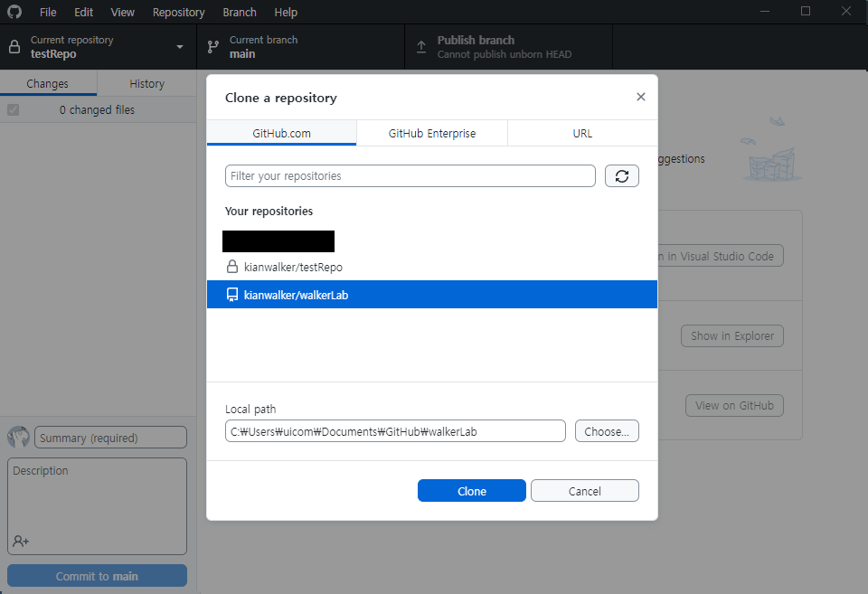Viewport: 868px width, 594px height.
Task: Select the GitHub.com tab
Action: (281, 133)
